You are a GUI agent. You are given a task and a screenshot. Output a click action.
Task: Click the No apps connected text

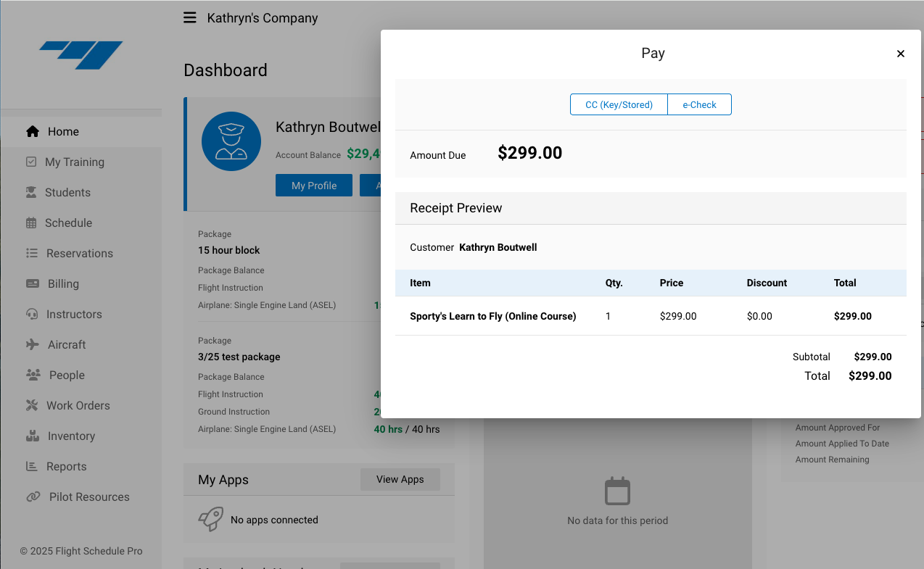[x=274, y=520]
